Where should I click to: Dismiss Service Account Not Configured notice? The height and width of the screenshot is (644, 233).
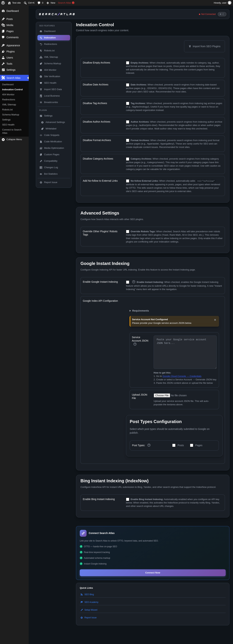[x=215, y=320]
